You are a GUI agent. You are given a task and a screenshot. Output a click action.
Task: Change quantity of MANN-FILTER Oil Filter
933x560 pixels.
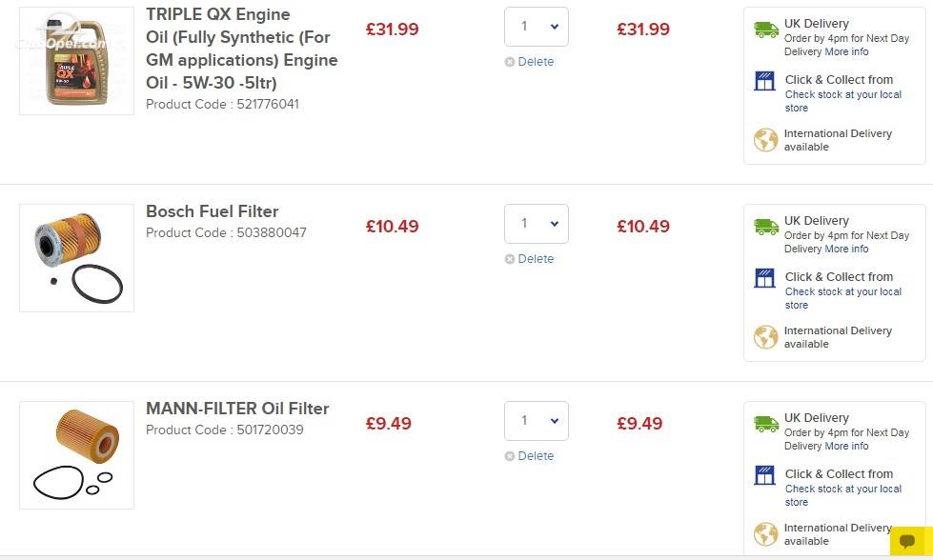click(x=537, y=421)
